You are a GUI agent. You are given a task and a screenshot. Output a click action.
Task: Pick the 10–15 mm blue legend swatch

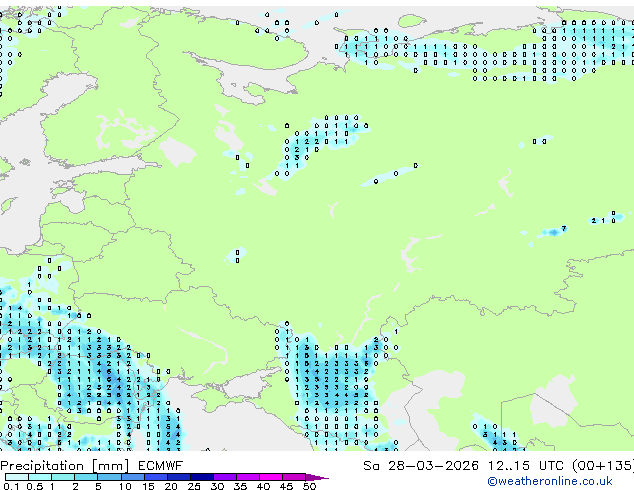(133, 477)
